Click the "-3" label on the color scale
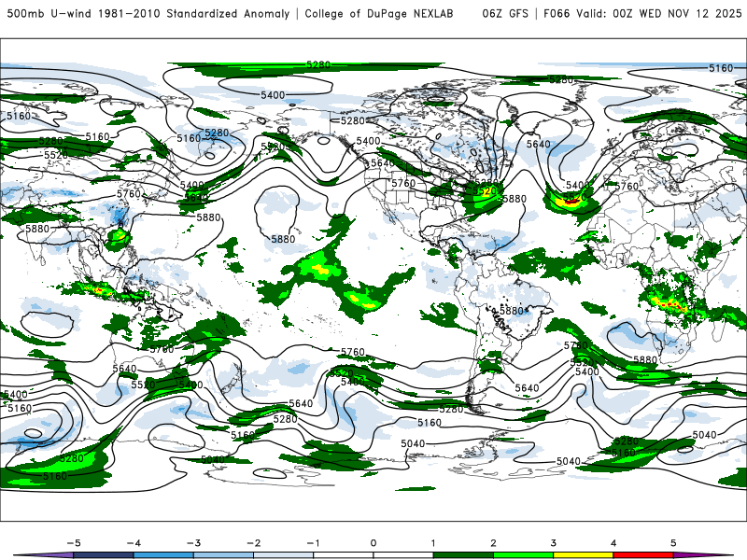This screenshot has width=747, height=560. point(193,543)
